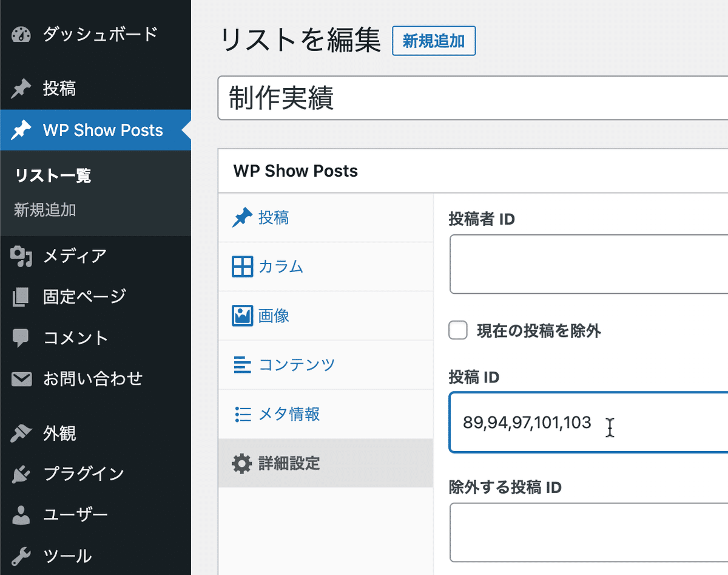Go to 固定ページ menu
Image resolution: width=728 pixels, height=575 pixels.
(x=96, y=297)
